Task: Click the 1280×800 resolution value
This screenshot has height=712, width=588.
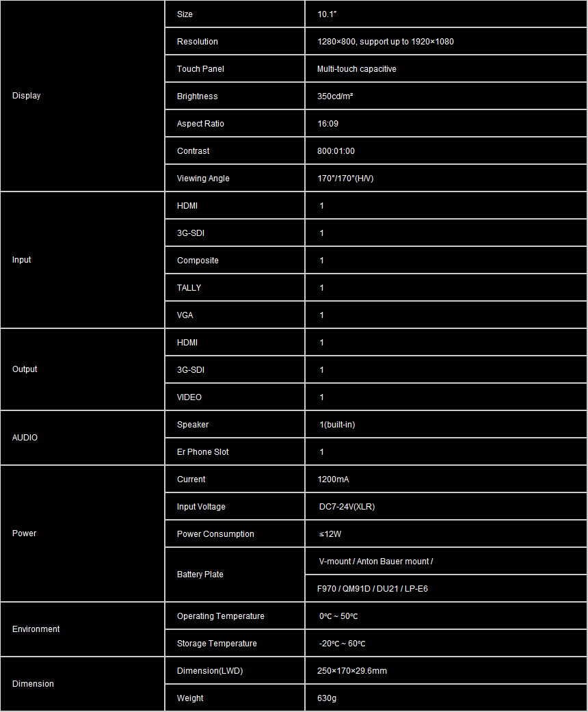Action: click(385, 42)
